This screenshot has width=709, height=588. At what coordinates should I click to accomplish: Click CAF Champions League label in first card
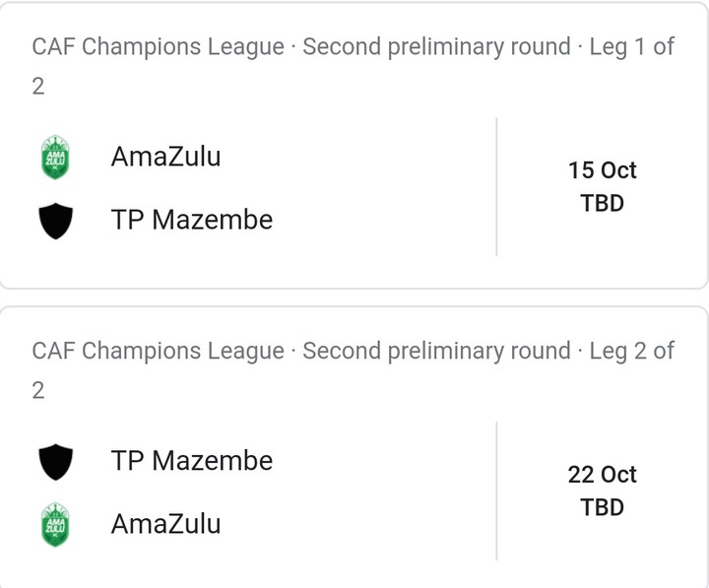click(159, 47)
